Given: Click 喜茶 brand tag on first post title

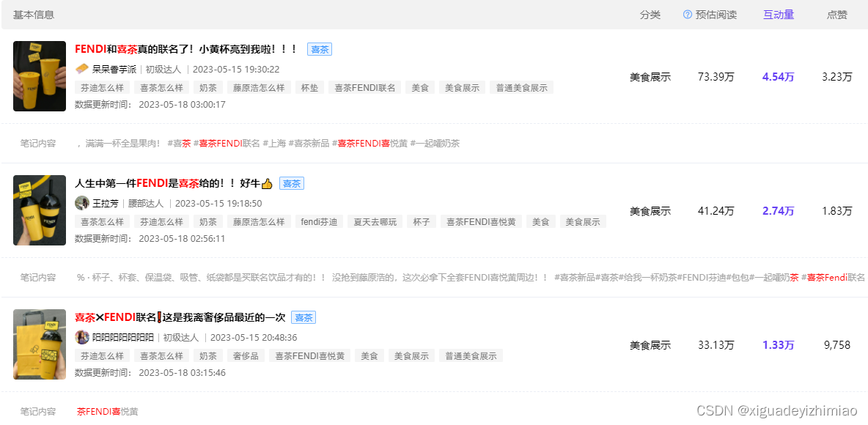Looking at the screenshot, I should [320, 49].
